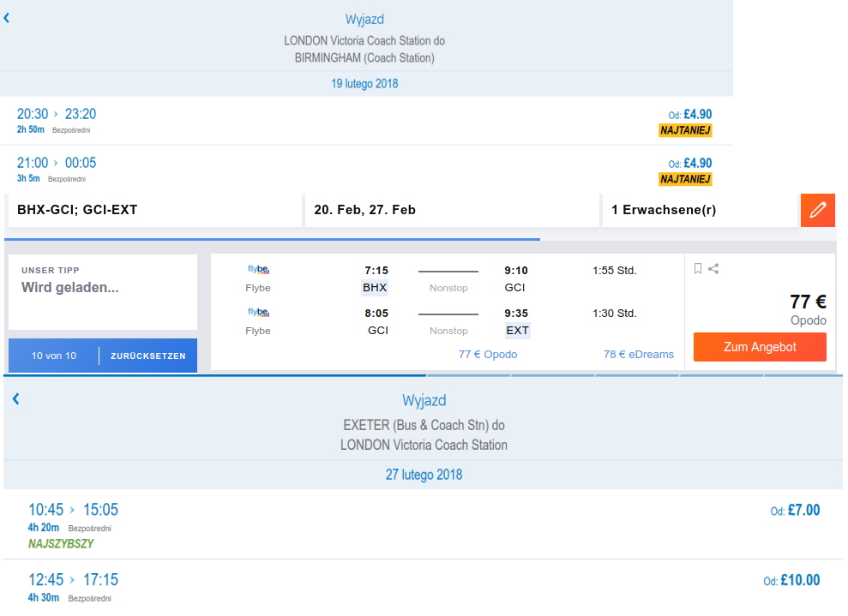Open the 78 € eDreams price link

click(x=638, y=355)
